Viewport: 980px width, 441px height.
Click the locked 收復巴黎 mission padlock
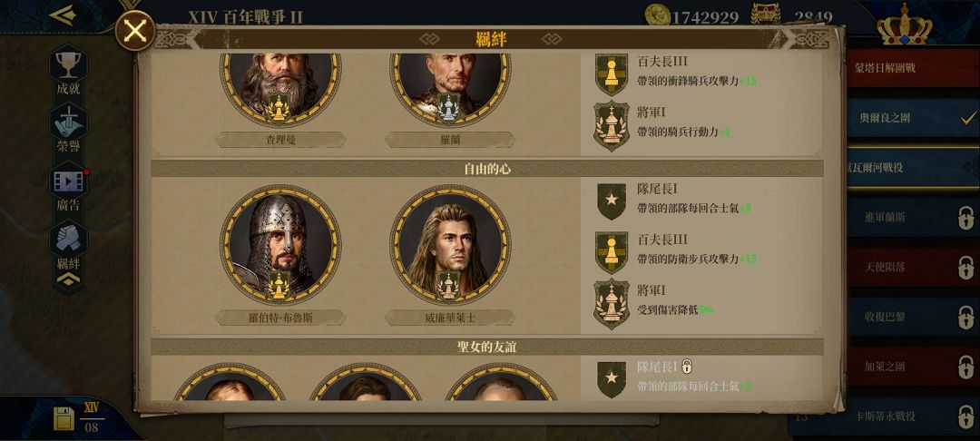[x=965, y=317]
